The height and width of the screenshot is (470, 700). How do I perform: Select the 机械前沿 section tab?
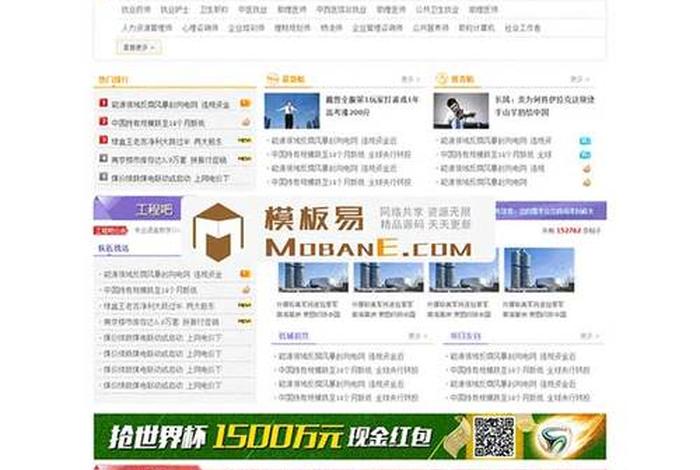click(293, 336)
